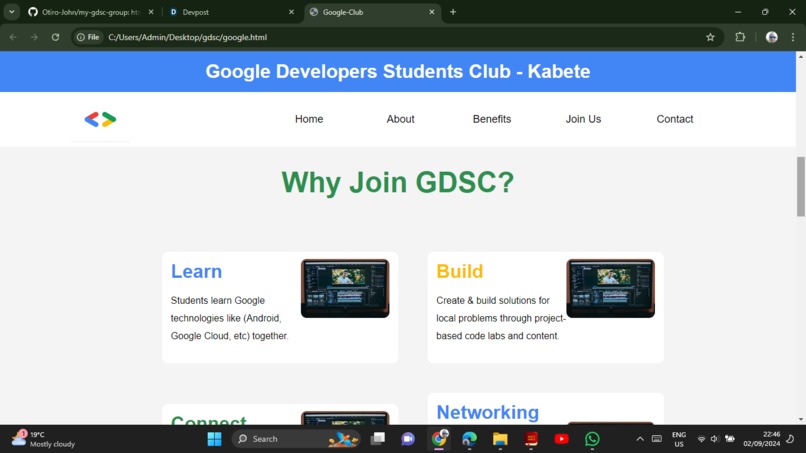Screen dimensions: 806x453
Task: Launch Microsoft Edge from taskbar
Action: [469, 439]
